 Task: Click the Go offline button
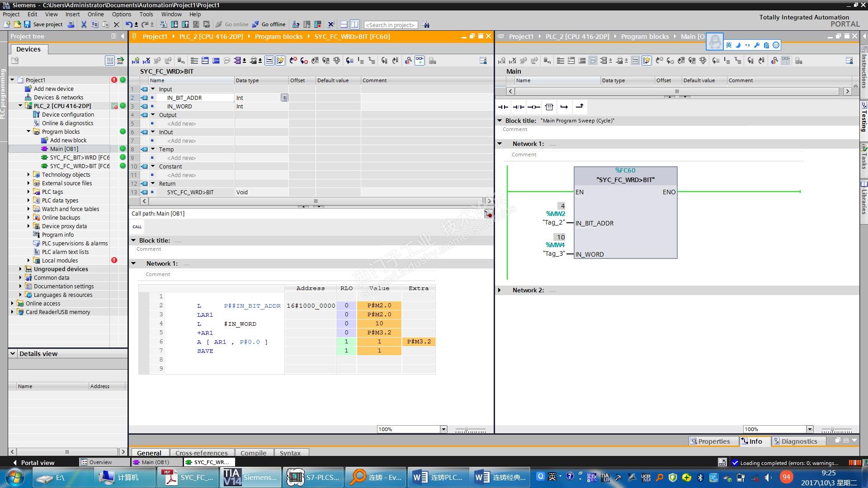[x=269, y=24]
